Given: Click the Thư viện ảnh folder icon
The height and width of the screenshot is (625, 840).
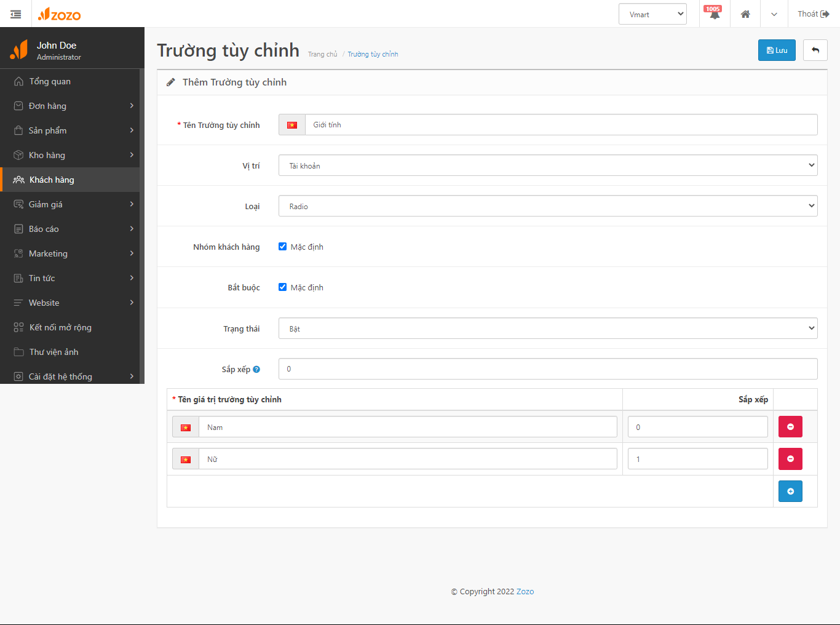Looking at the screenshot, I should pos(18,352).
